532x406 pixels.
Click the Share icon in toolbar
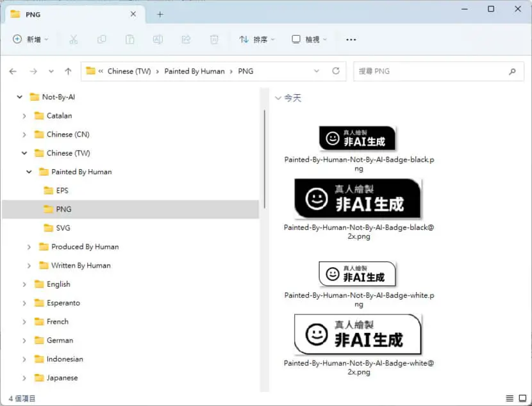point(186,40)
